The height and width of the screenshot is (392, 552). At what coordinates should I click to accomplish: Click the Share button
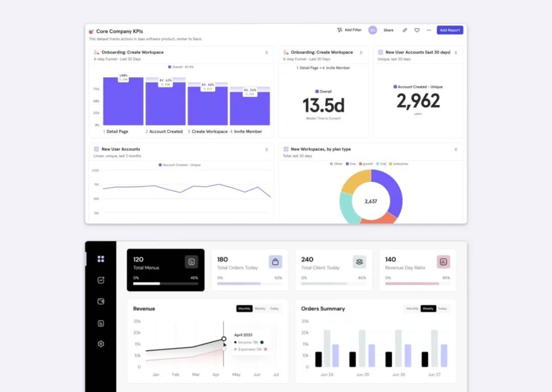click(388, 30)
